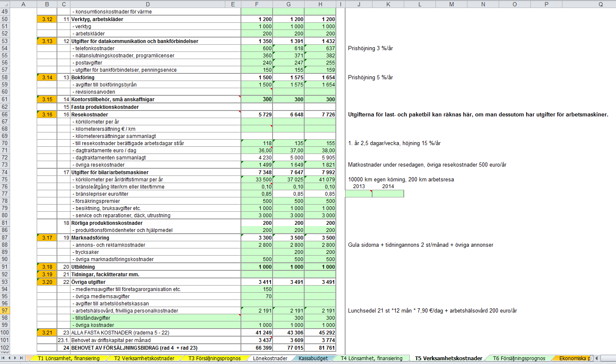Switch to T4 Lönsamhet, finansiering tab
Image resolution: width=616 pixels, height=364 pixels.
click(x=371, y=358)
